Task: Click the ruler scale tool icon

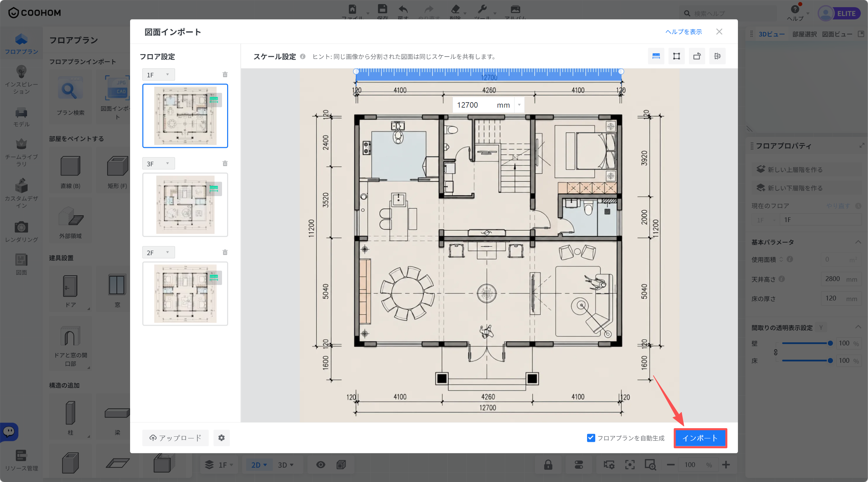Action: pos(656,56)
